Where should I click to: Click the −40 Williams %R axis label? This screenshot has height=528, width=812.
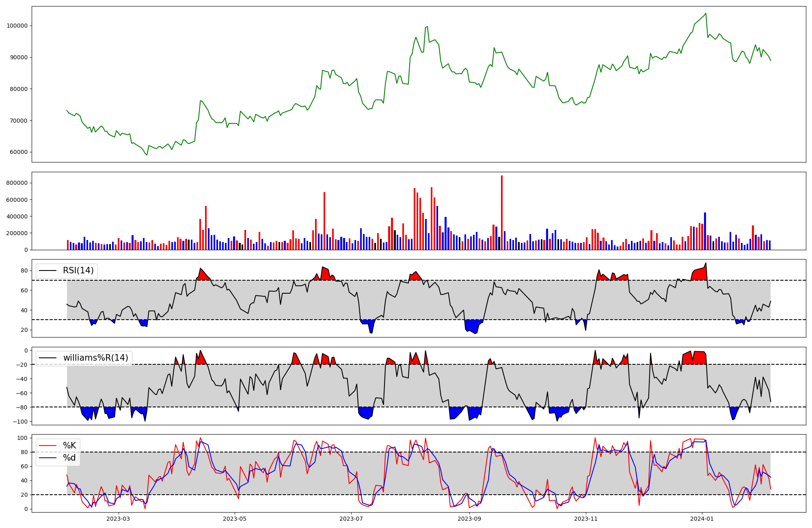(22, 379)
